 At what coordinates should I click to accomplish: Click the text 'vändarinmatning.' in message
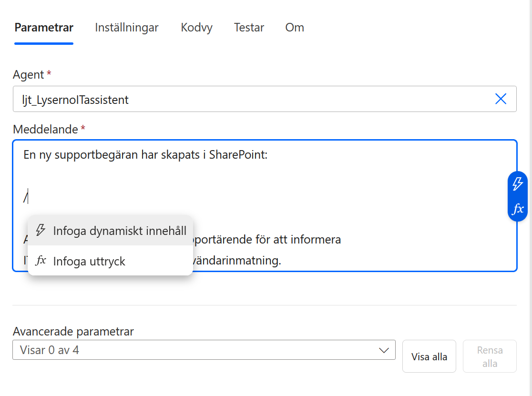(x=237, y=260)
